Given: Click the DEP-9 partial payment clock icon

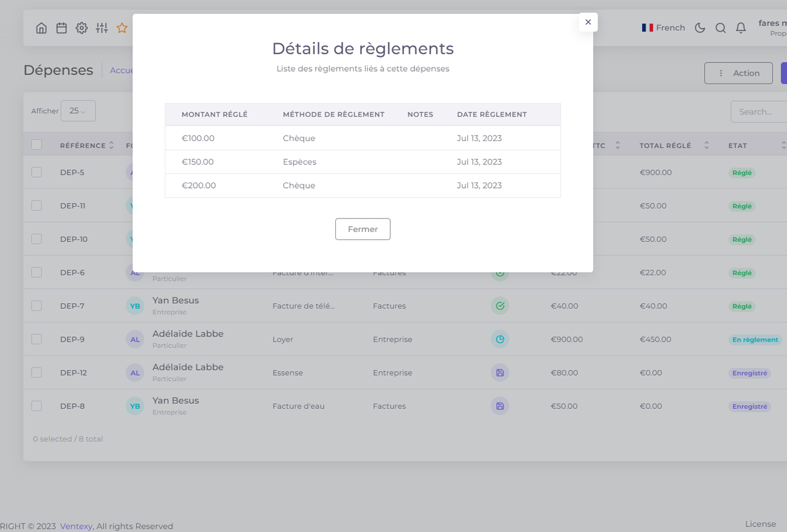Looking at the screenshot, I should tap(500, 339).
